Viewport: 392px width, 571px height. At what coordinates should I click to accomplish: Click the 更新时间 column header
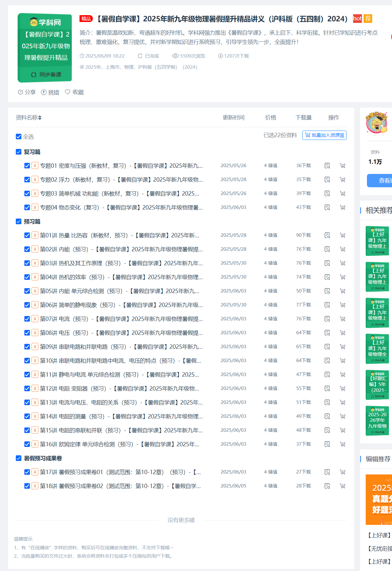[234, 118]
